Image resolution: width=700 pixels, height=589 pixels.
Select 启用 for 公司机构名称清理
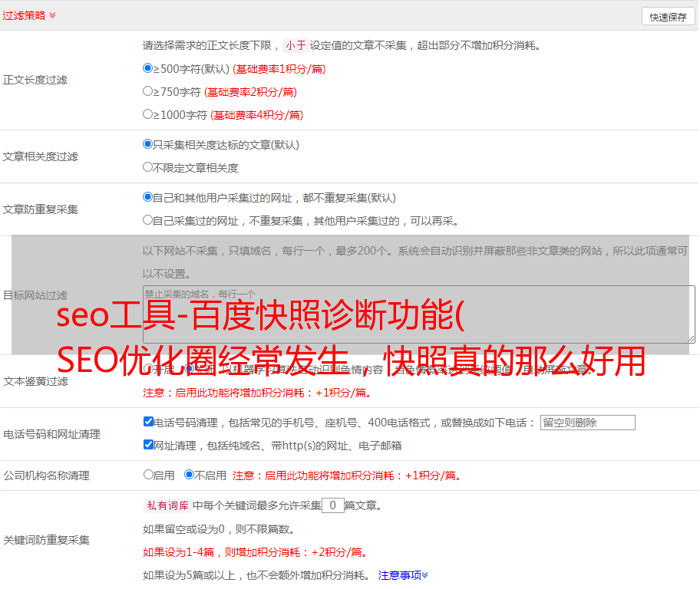coord(148,474)
